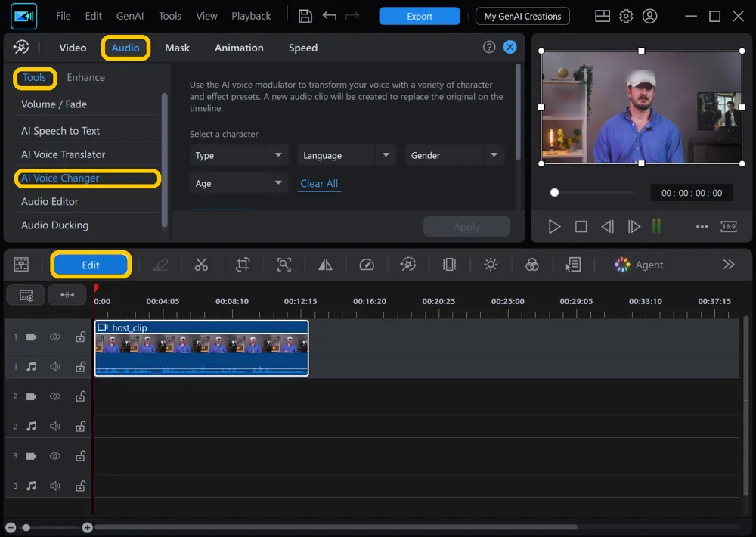756x537 pixels.
Task: Toggle visibility of video track 1
Action: [x=55, y=337]
